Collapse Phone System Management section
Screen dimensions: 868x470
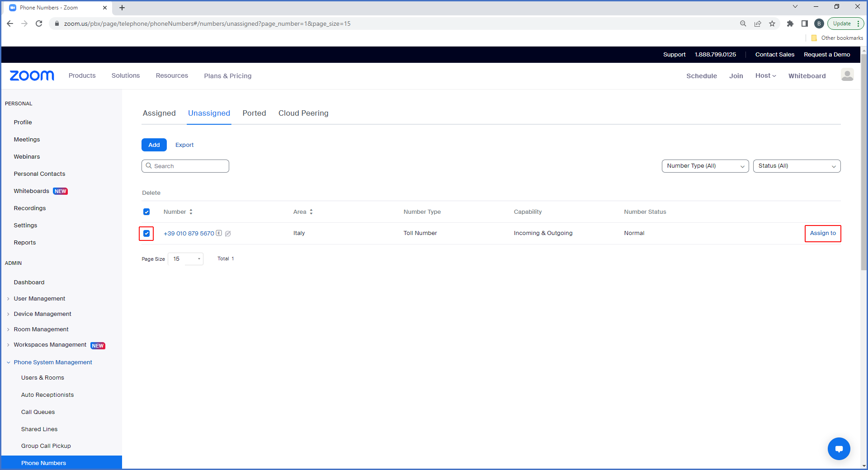(52, 362)
